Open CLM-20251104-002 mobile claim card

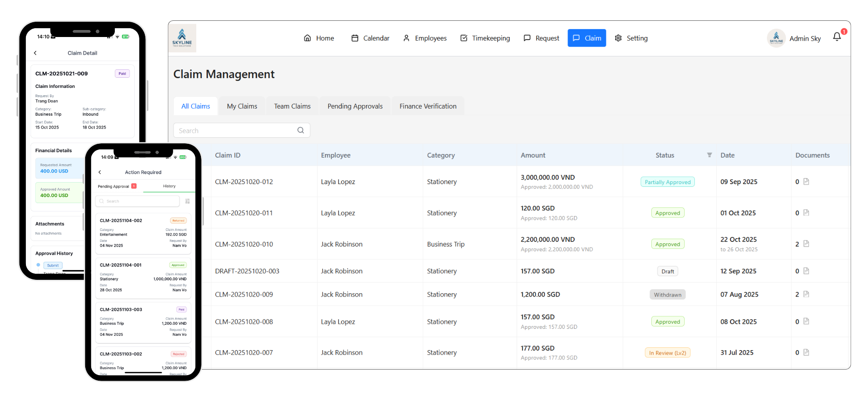coord(143,233)
